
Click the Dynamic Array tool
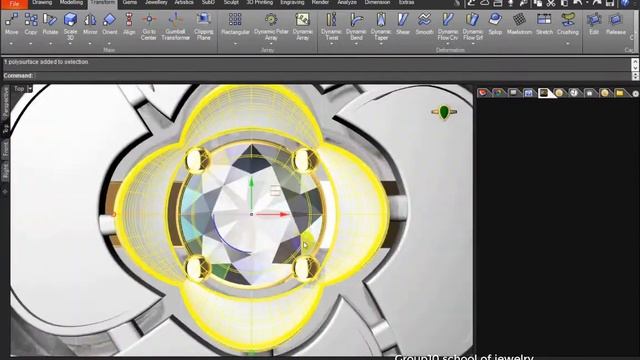coord(302,26)
